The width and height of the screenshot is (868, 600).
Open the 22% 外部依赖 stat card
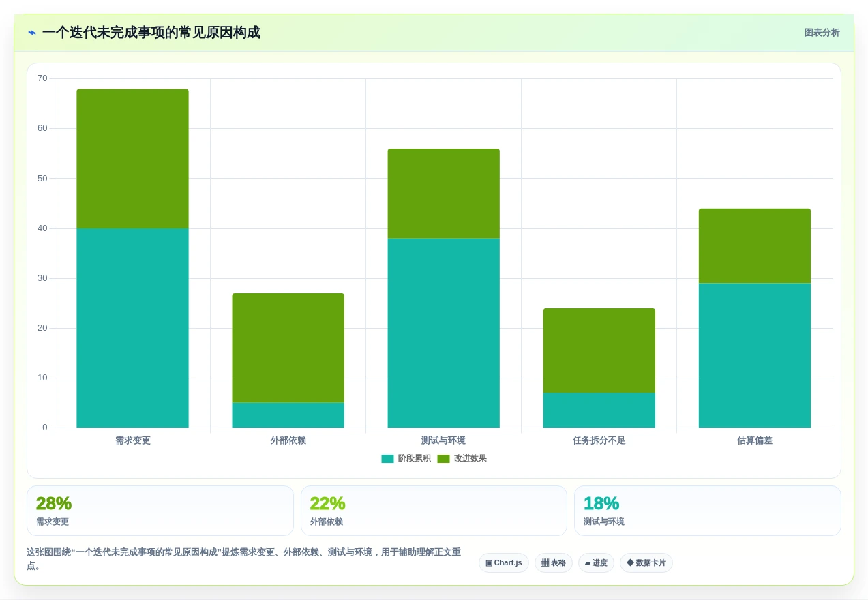[434, 511]
